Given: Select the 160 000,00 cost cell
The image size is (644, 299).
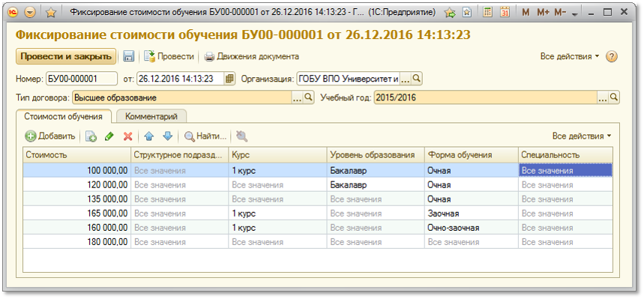Looking at the screenshot, I should [x=76, y=228].
